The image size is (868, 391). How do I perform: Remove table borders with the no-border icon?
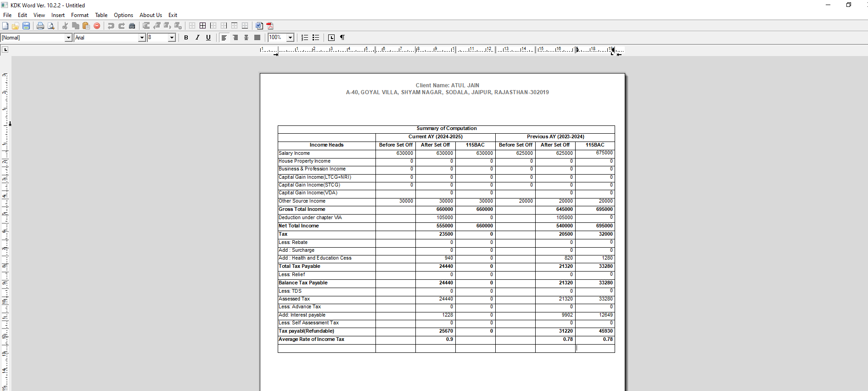coord(192,26)
